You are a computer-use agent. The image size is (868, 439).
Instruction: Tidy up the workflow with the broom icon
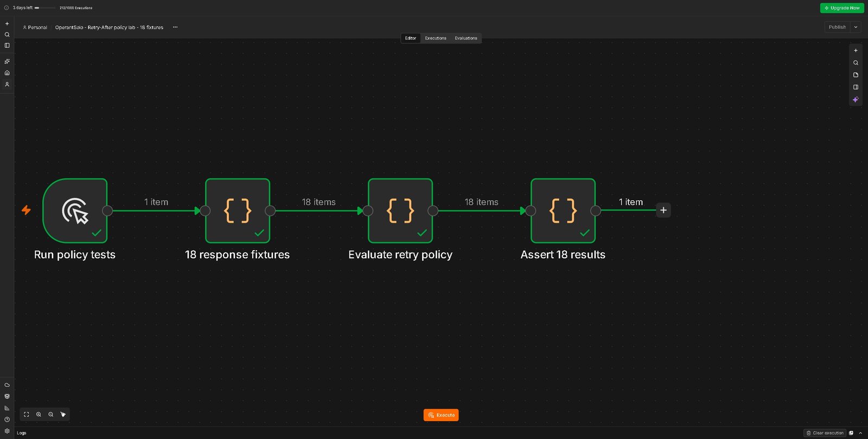pos(63,415)
